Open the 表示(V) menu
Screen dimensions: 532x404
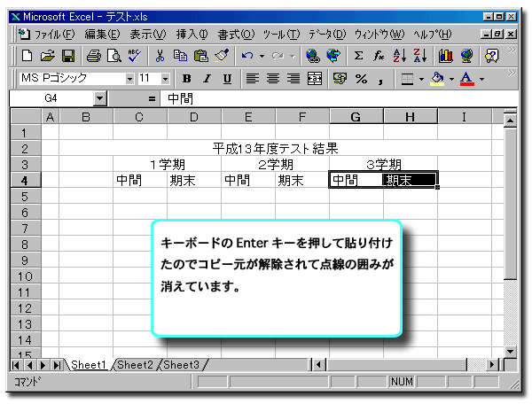click(148, 35)
